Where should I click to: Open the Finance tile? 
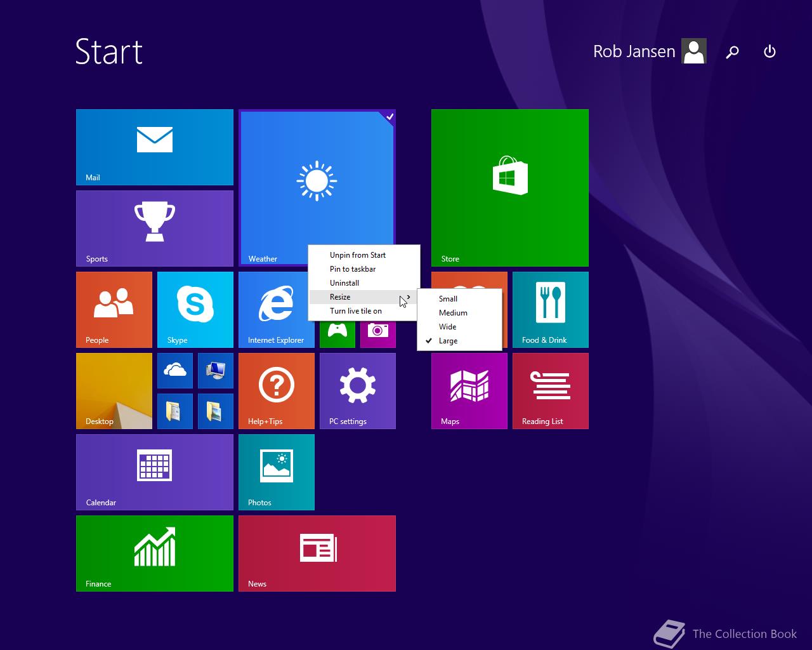pyautogui.click(x=155, y=554)
